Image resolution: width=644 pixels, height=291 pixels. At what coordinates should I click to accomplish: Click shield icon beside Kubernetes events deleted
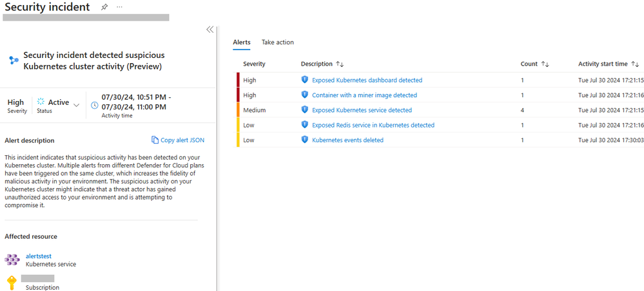[304, 140]
